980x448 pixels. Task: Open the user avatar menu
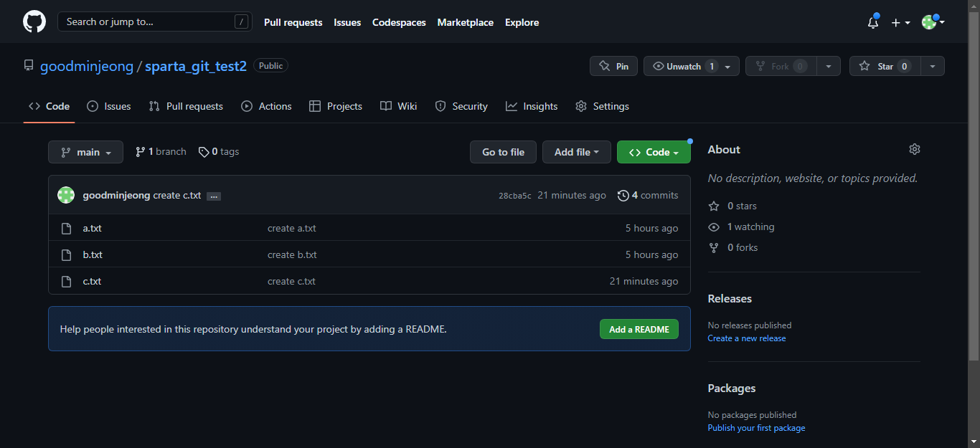933,22
